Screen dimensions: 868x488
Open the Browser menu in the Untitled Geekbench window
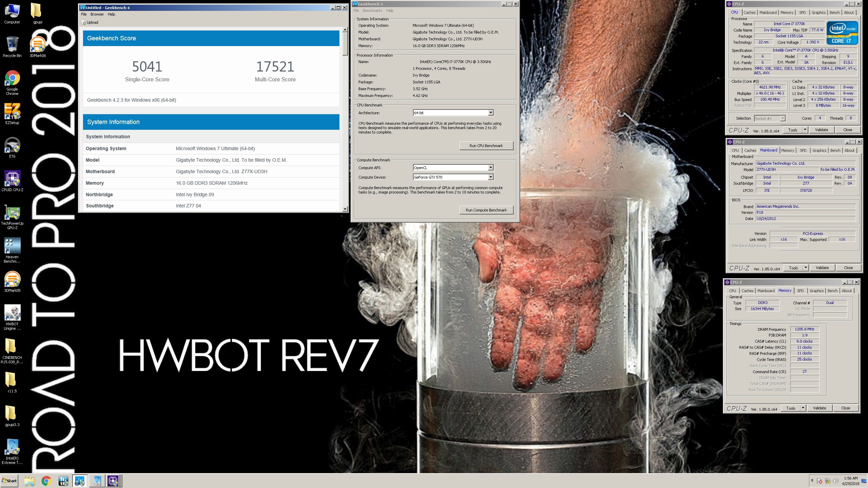point(97,14)
